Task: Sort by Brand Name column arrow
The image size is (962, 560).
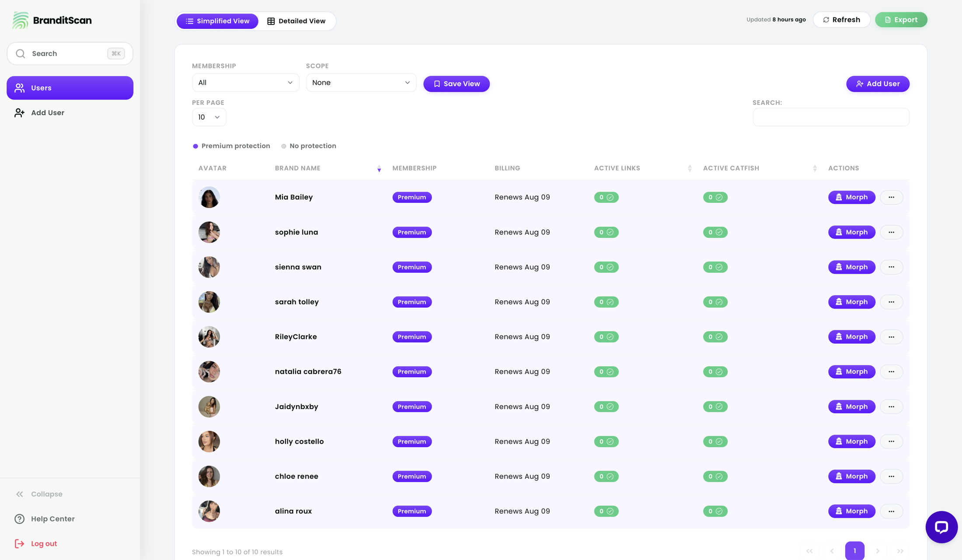Action: pos(379,168)
